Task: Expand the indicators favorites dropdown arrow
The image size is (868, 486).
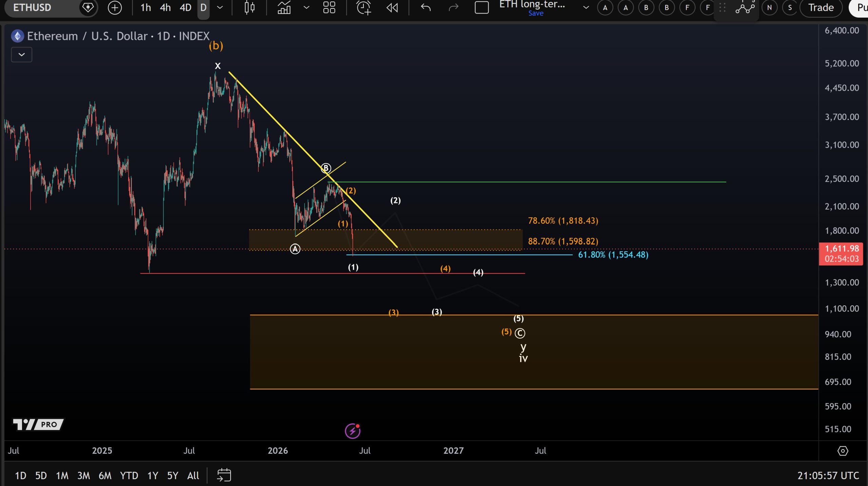Action: pyautogui.click(x=306, y=7)
